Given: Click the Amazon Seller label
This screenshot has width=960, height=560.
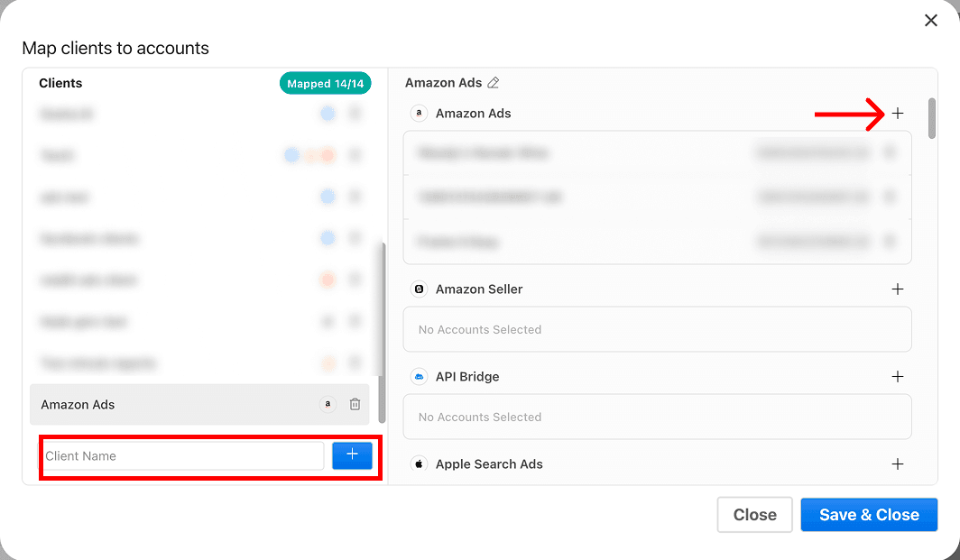Looking at the screenshot, I should click(x=479, y=289).
